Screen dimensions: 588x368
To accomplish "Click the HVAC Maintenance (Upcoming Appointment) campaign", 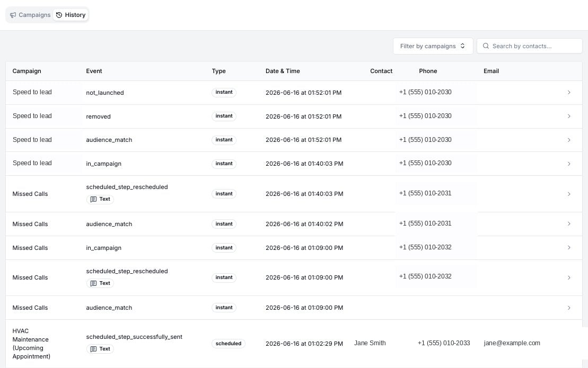I will point(31,344).
